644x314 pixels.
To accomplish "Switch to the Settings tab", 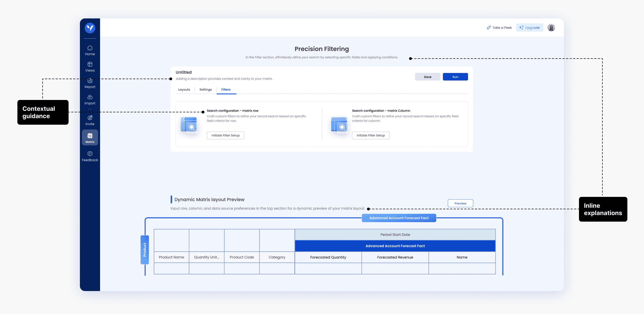I will (205, 90).
